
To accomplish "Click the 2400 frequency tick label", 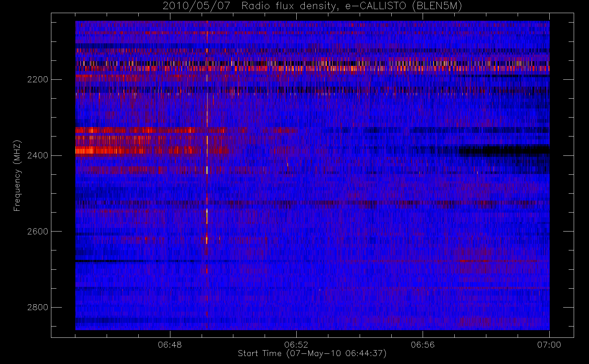I will pos(37,155).
